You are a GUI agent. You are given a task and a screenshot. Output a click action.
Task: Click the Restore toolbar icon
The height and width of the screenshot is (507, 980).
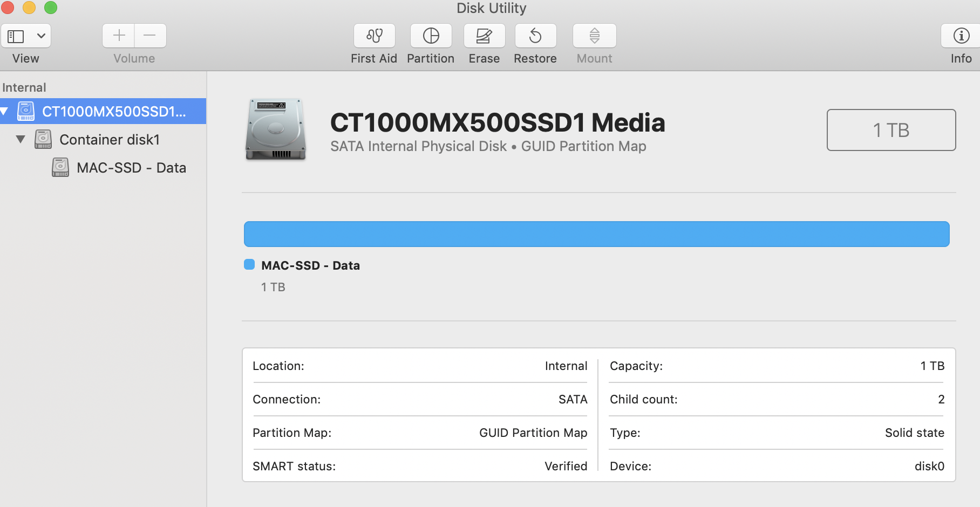coord(535,36)
